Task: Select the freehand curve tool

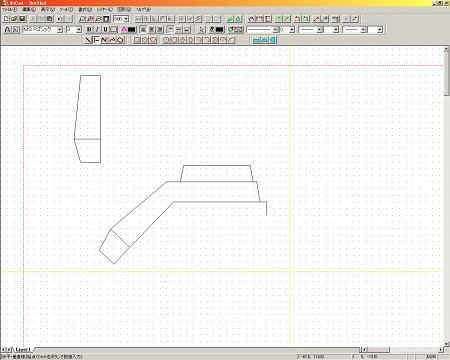Action: point(112,40)
